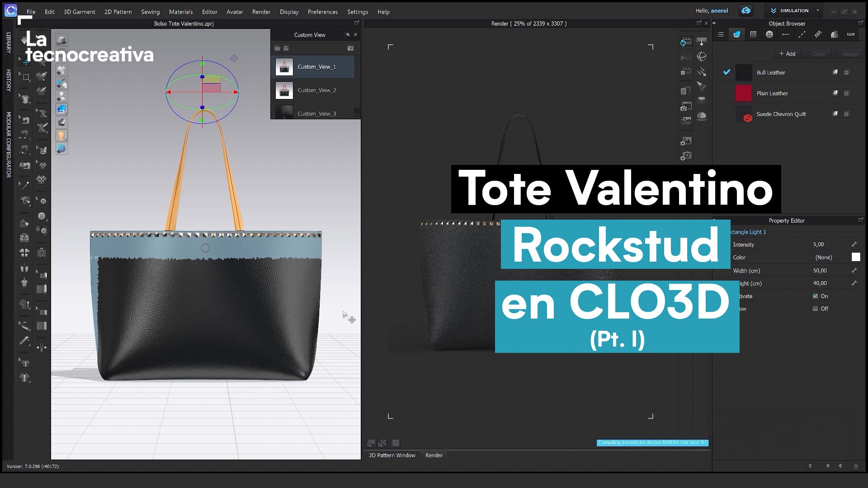The height and width of the screenshot is (488, 868).
Task: Open the Topstitch dashed-line tab in Object Browser
Action: [802, 34]
